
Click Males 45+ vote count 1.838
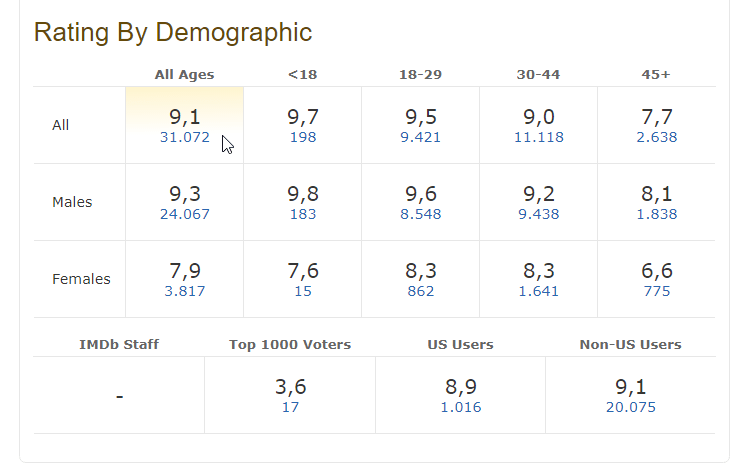[x=656, y=214]
